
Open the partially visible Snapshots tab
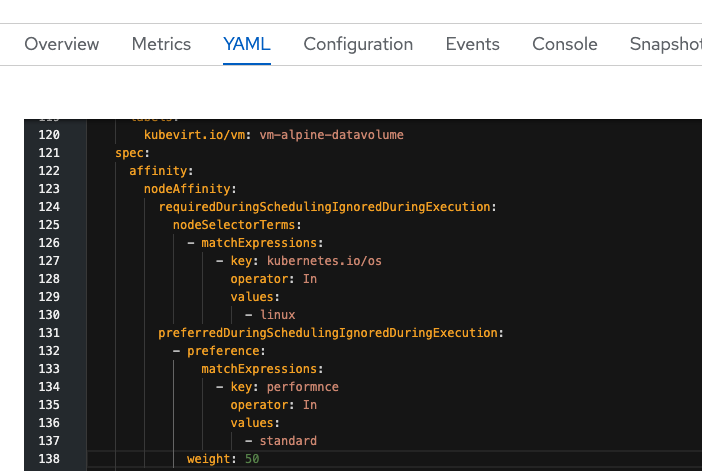(665, 44)
